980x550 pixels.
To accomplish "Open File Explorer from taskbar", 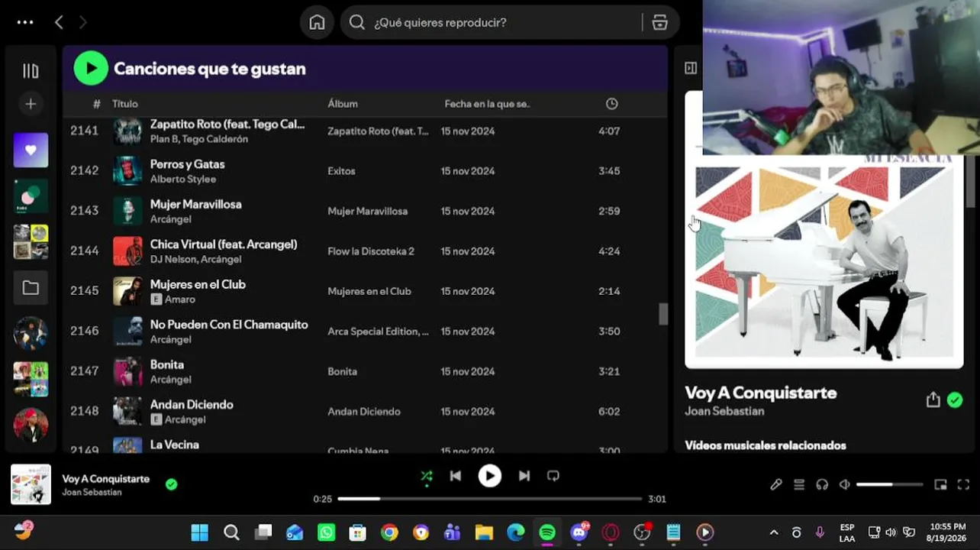I will (x=484, y=532).
